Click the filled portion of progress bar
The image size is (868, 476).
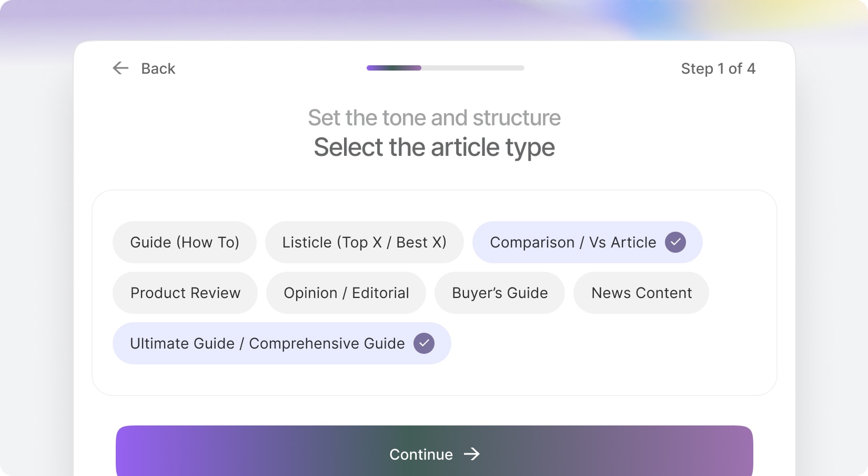tap(393, 68)
